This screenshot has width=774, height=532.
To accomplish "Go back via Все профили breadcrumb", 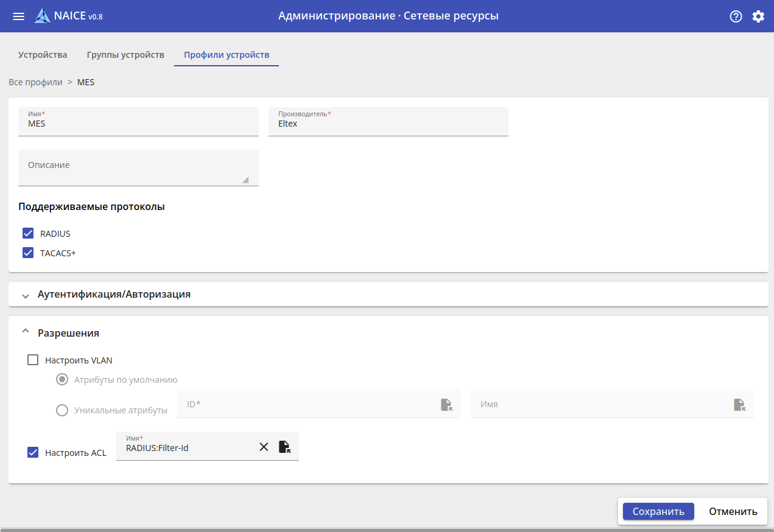I will [x=35, y=82].
